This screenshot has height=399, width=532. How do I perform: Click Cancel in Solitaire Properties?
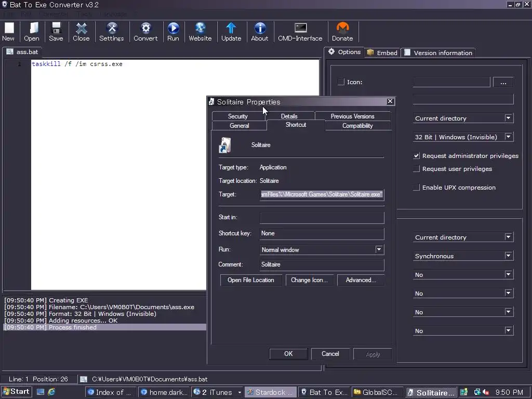[330, 354]
